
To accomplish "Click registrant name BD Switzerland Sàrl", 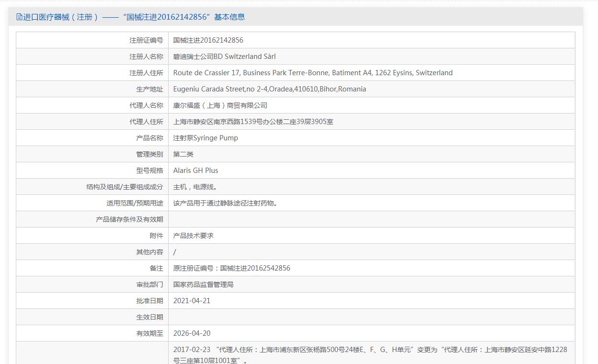I will (x=224, y=57).
